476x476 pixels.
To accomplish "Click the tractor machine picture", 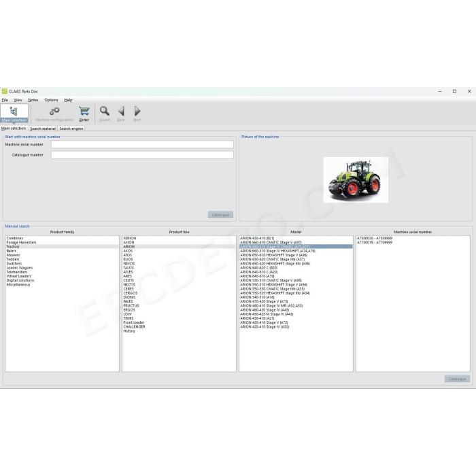I will pos(356,180).
